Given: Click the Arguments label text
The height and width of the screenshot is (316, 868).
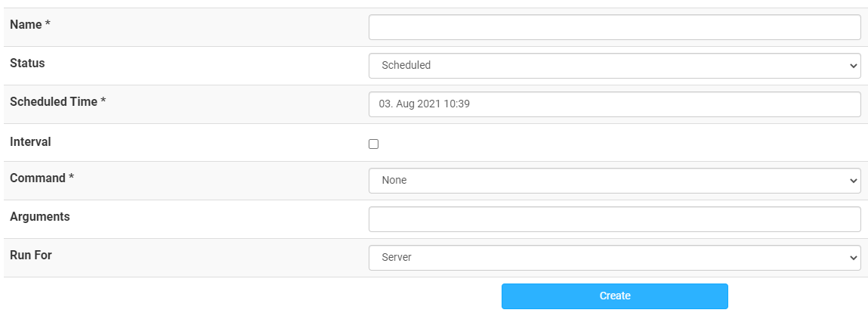Looking at the screenshot, I should click(40, 217).
